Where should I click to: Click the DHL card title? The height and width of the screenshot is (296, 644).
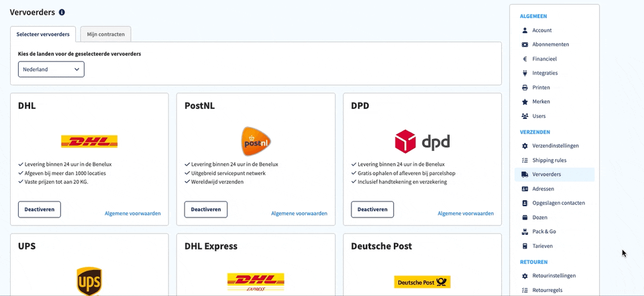point(27,106)
